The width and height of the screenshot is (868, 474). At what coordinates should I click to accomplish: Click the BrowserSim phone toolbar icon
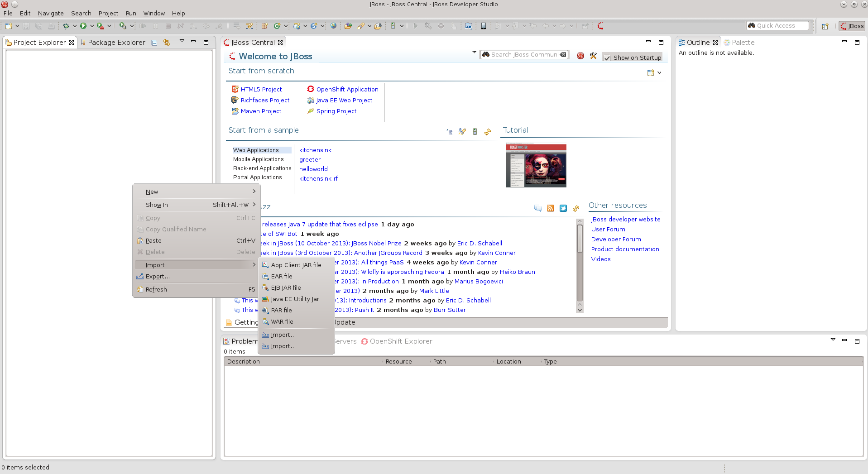[x=484, y=26]
